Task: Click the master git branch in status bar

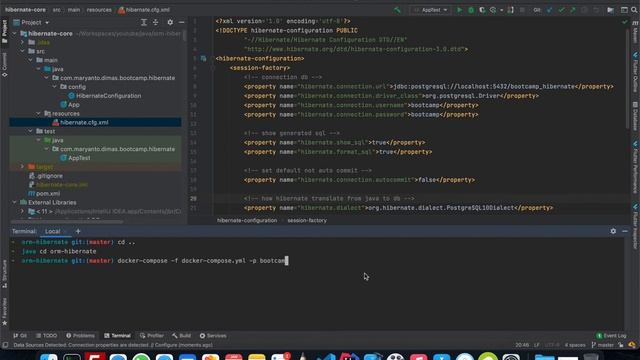Action: coord(602,345)
